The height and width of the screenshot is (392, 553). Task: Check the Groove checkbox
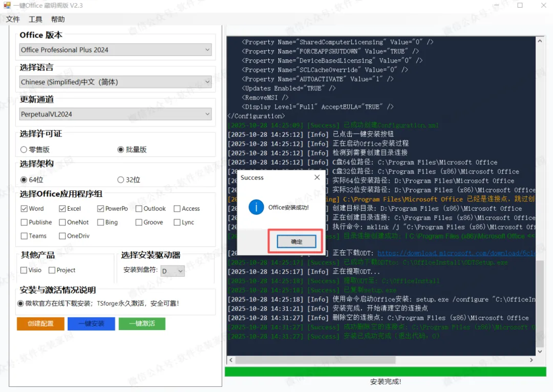139,222
